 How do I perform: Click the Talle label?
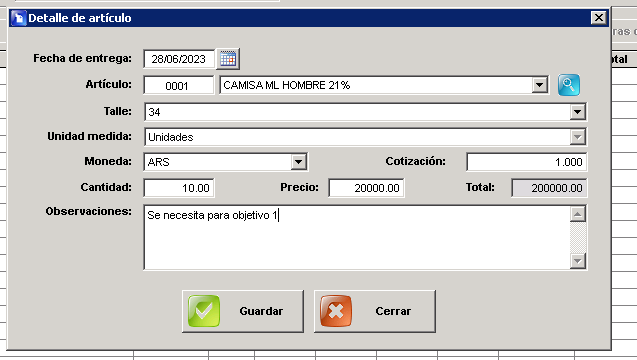click(118, 111)
